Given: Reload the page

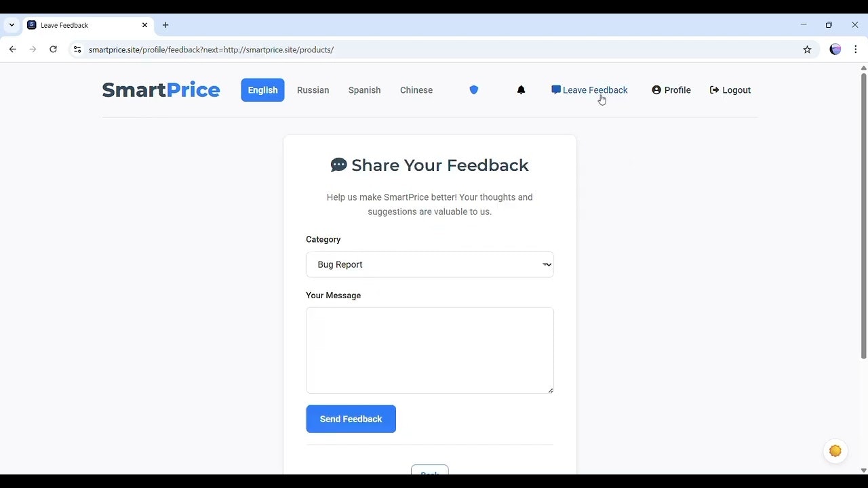Looking at the screenshot, I should tap(53, 49).
